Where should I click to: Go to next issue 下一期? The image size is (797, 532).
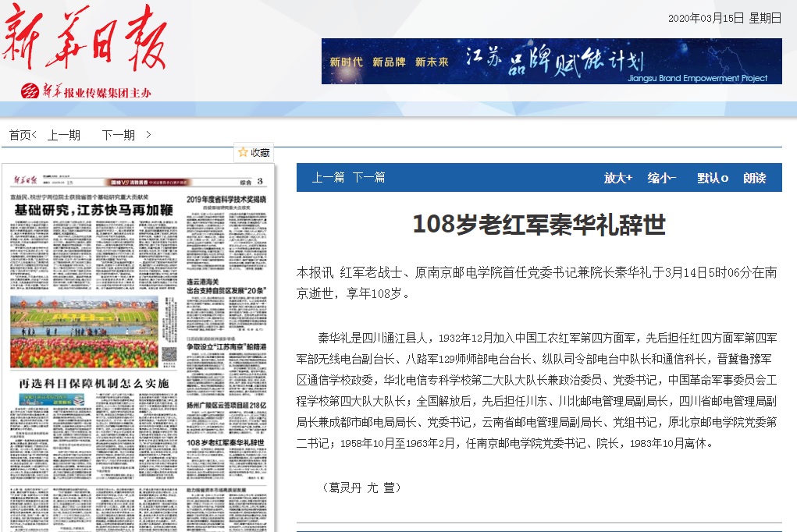pyautogui.click(x=118, y=135)
